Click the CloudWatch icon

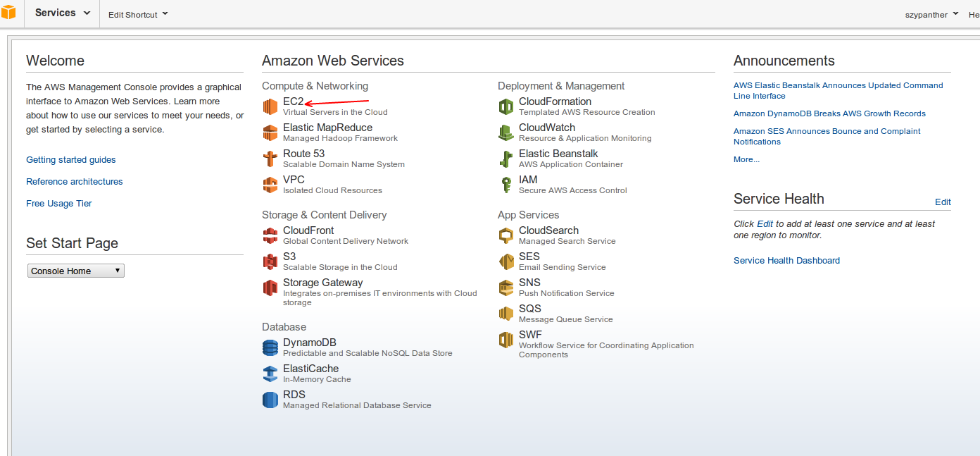tap(506, 133)
